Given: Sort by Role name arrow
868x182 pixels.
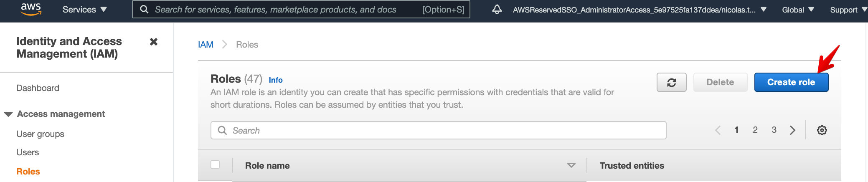Looking at the screenshot, I should click(571, 166).
